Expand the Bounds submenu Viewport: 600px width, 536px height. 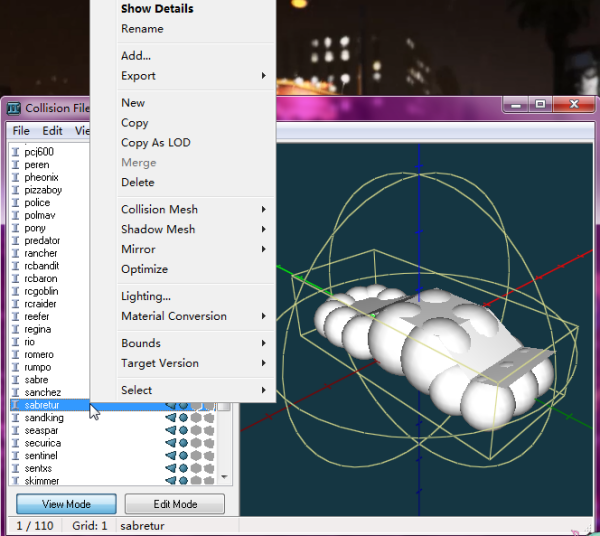click(x=196, y=343)
